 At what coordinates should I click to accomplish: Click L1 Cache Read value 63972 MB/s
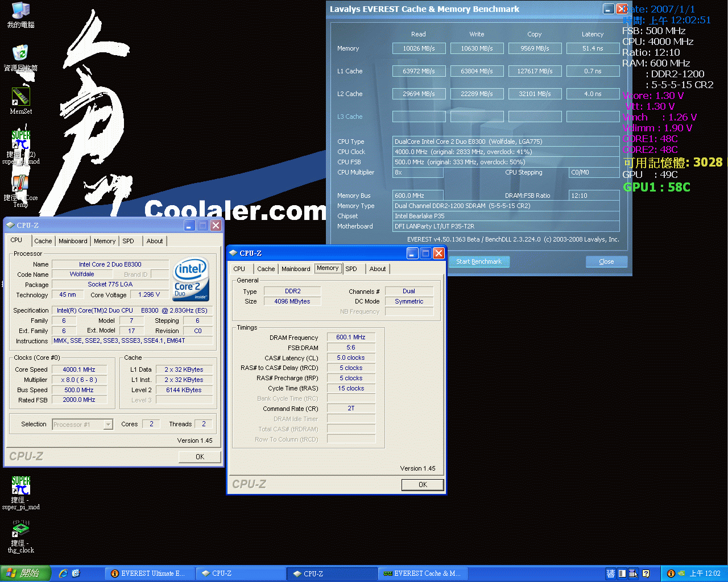tap(419, 71)
